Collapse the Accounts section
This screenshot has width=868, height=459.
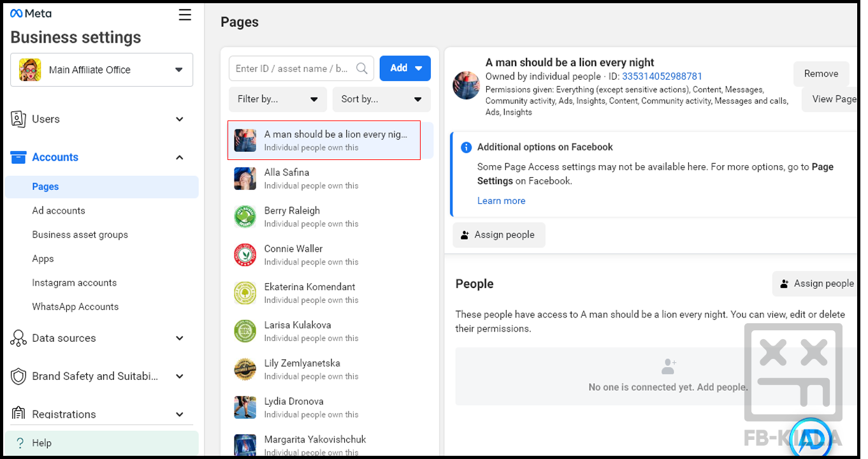point(179,157)
